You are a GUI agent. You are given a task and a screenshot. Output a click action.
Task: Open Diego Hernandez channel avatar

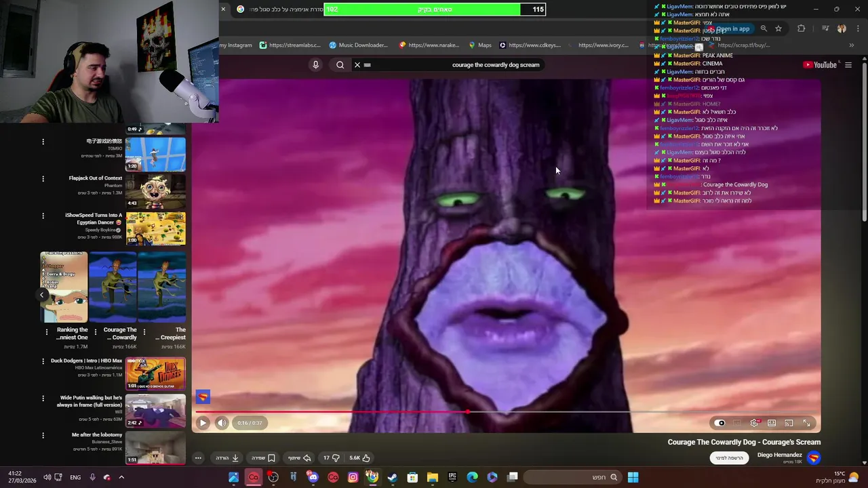tap(813, 458)
